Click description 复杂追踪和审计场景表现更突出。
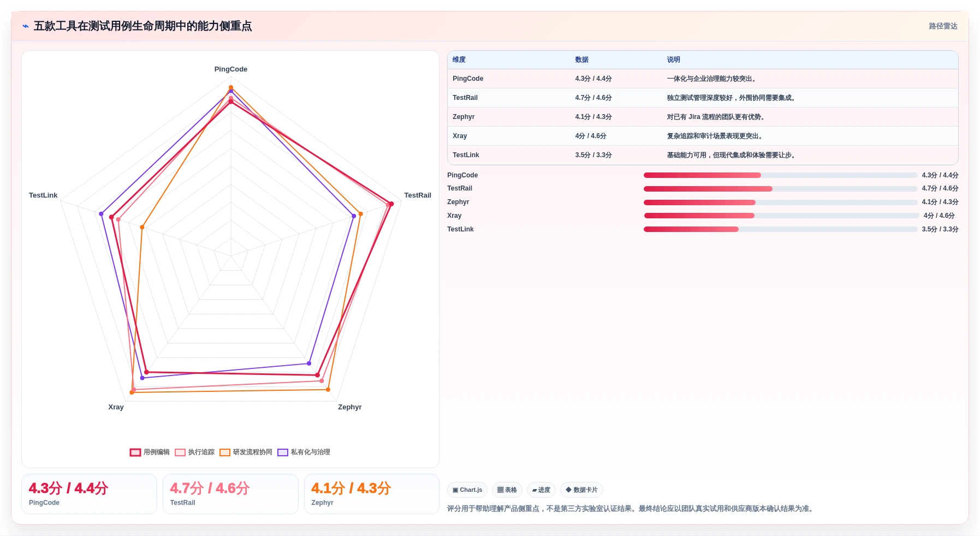Viewport: 980px width, 536px height. point(716,136)
